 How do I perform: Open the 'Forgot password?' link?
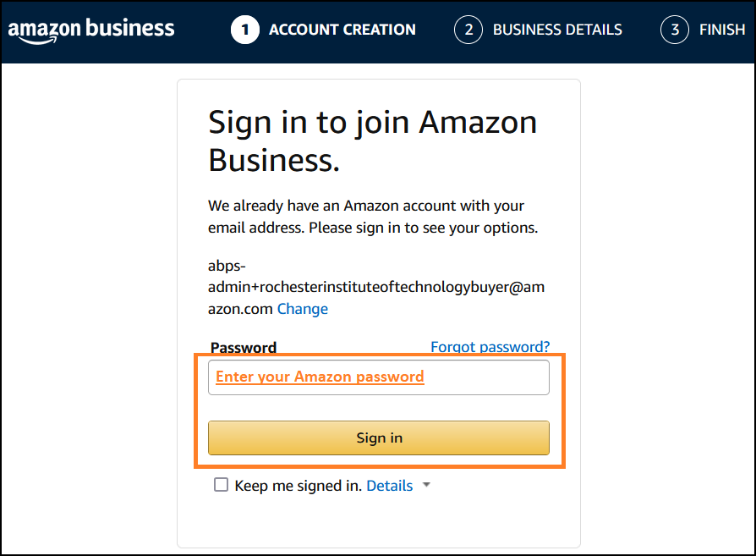click(490, 347)
